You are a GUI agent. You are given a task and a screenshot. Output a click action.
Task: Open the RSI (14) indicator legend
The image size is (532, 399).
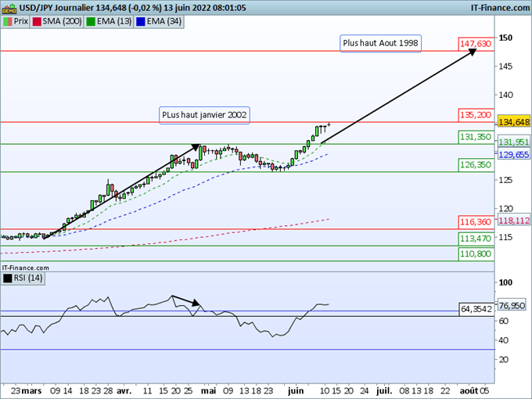click(23, 279)
